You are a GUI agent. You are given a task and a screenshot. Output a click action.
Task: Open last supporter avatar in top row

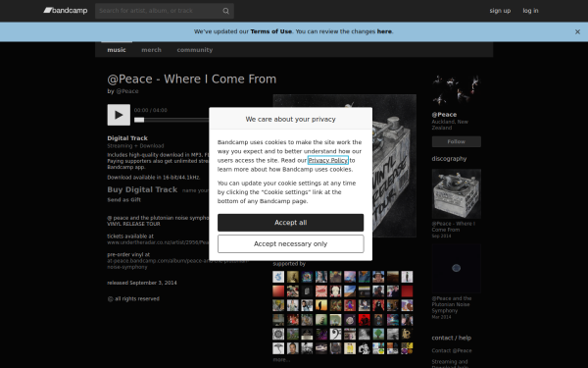(407, 277)
